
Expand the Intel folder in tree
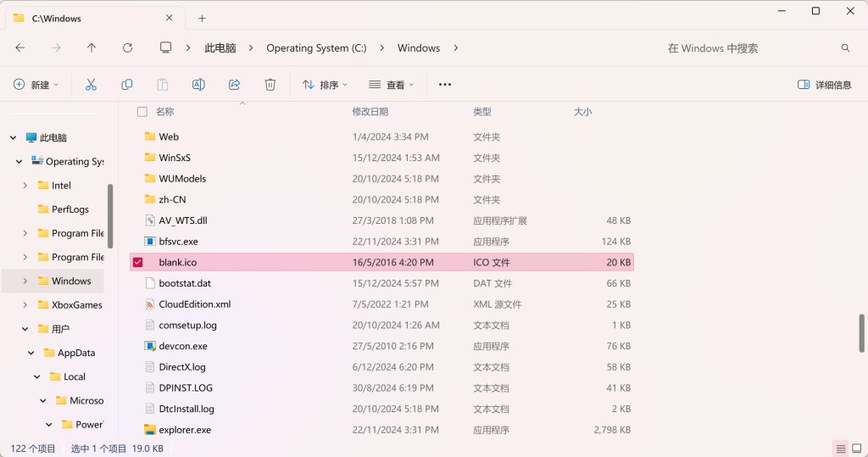click(x=25, y=186)
